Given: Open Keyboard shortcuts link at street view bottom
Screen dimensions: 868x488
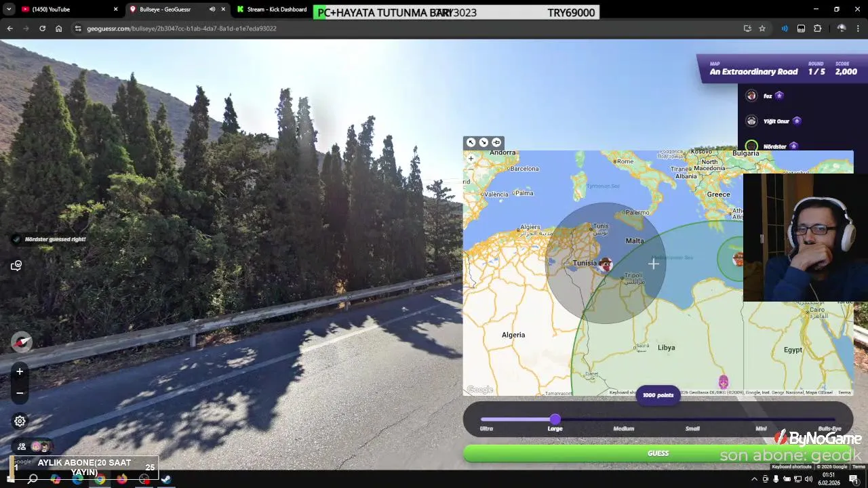Looking at the screenshot, I should 791,467.
